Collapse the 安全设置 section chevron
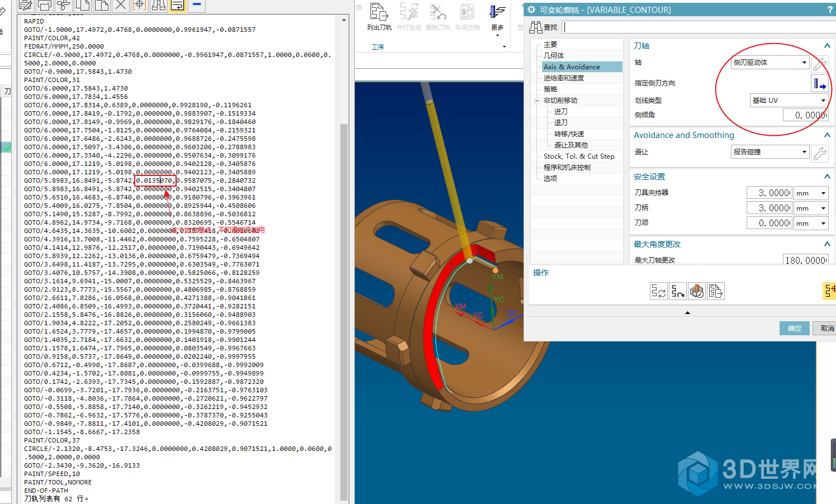This screenshot has height=504, width=836. [x=827, y=177]
